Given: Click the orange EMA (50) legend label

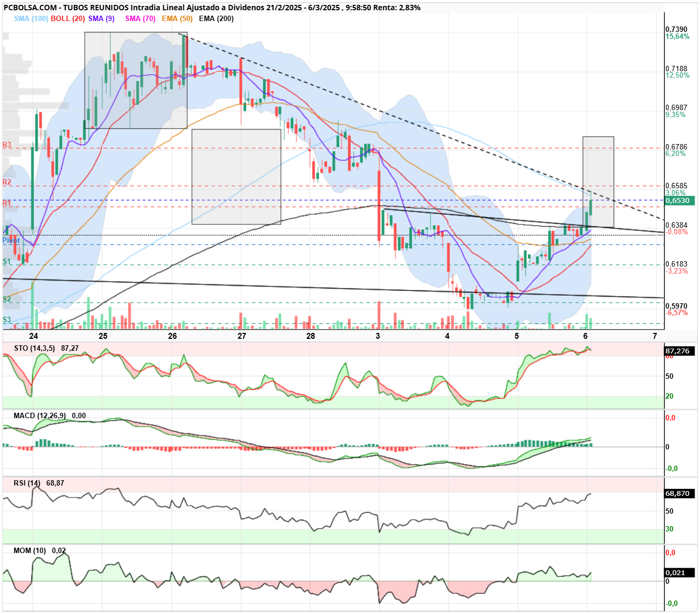Looking at the screenshot, I should click(x=177, y=18).
